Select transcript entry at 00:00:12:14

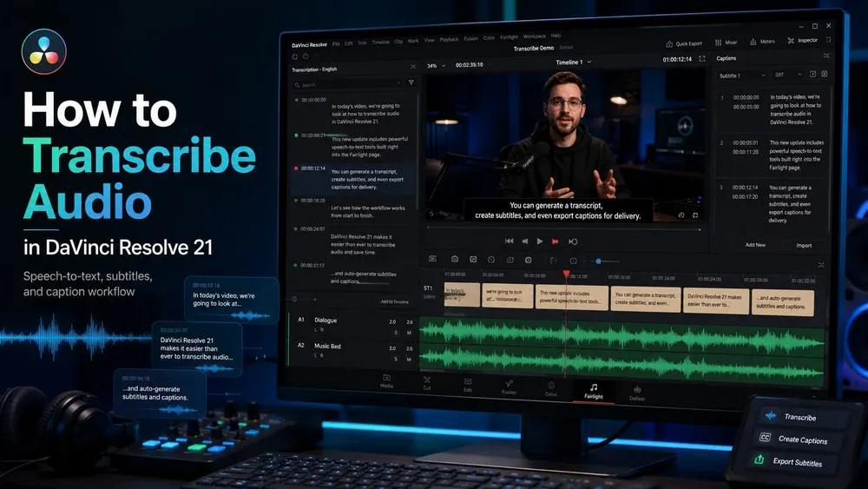354,179
